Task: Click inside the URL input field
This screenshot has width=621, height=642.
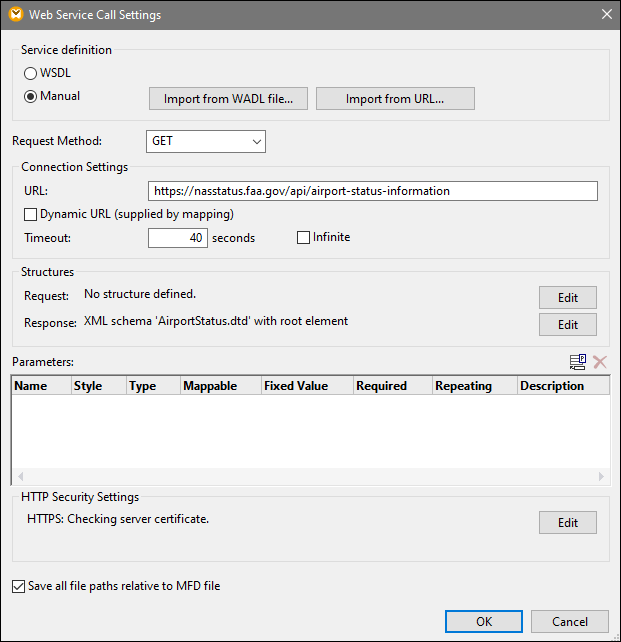Action: 372,191
